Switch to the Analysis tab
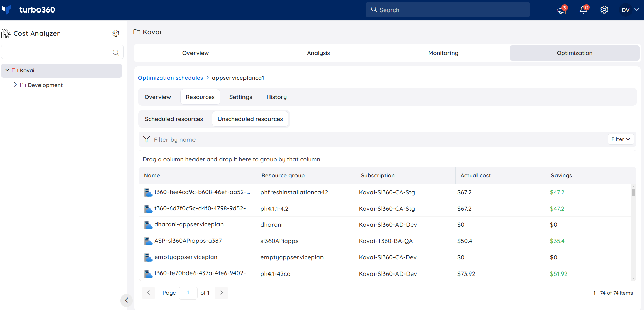The image size is (644, 310). 318,53
